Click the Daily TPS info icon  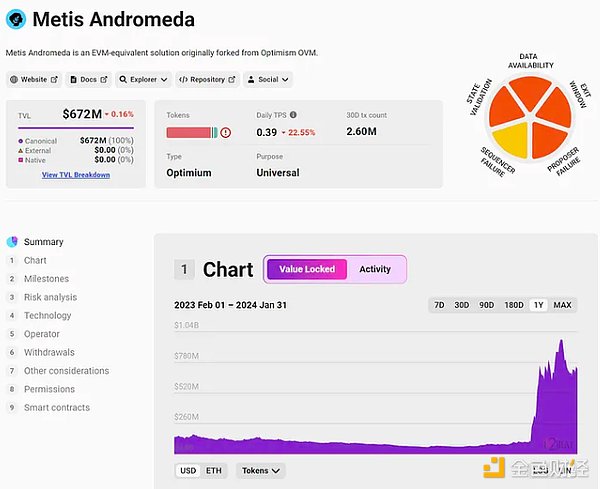tap(292, 115)
